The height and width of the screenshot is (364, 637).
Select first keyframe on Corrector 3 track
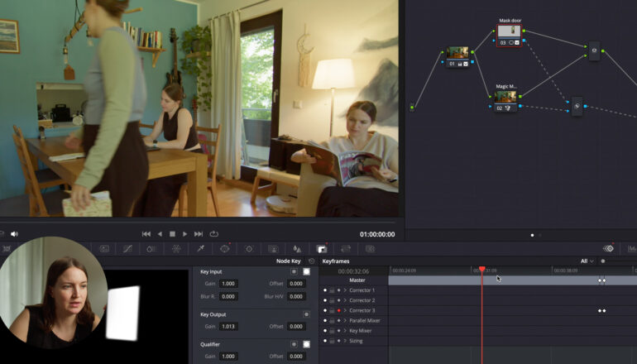(x=600, y=311)
